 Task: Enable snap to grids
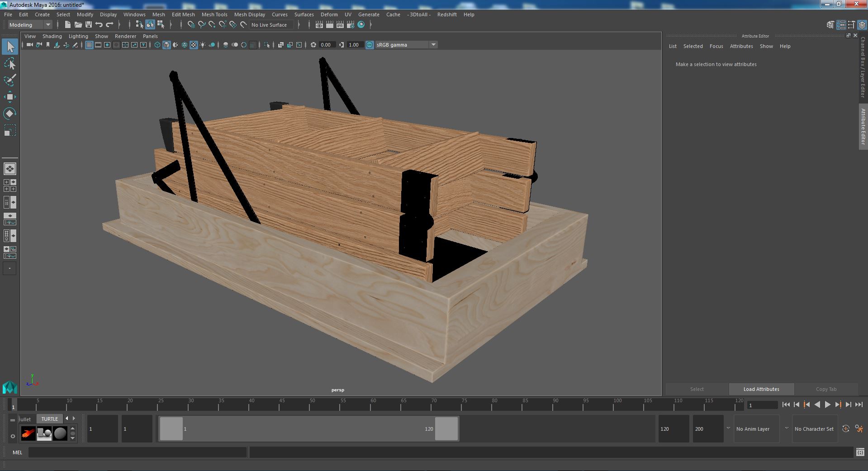[x=191, y=25]
